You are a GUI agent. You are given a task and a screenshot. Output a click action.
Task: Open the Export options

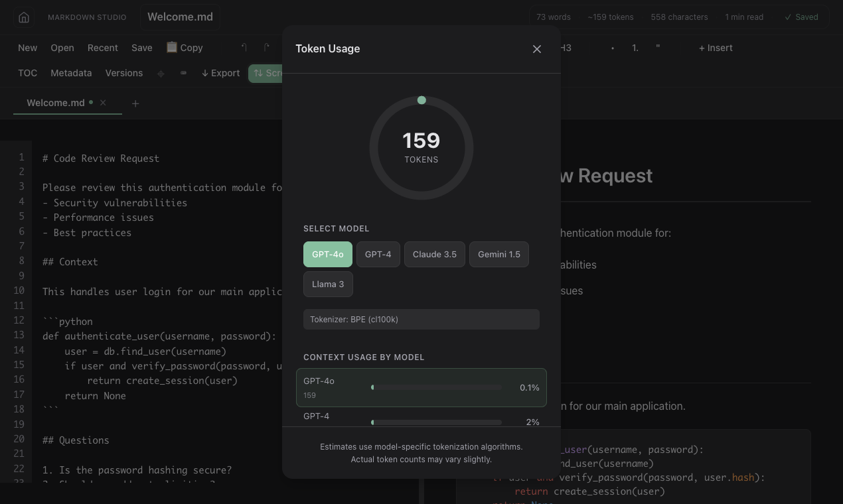tap(220, 73)
